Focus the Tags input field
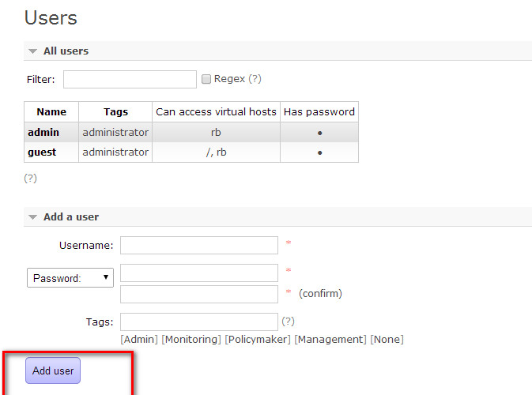Image resolution: width=532 pixels, height=395 pixels. 199,322
